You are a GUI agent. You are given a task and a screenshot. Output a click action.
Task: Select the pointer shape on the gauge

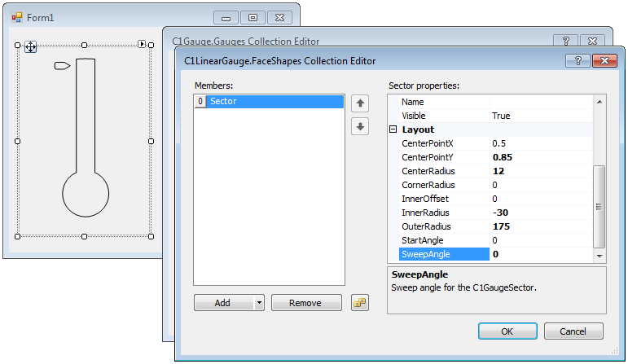point(62,66)
